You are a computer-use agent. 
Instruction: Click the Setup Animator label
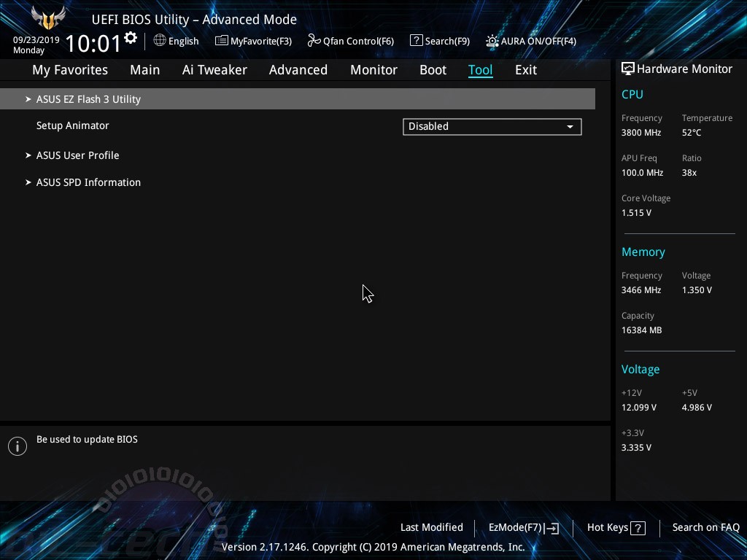pos(73,125)
